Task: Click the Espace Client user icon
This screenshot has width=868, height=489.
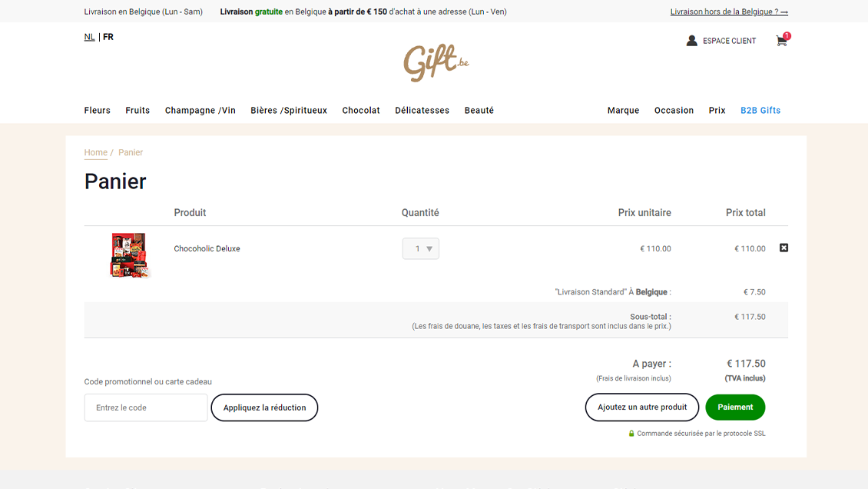Action: pyautogui.click(x=691, y=41)
